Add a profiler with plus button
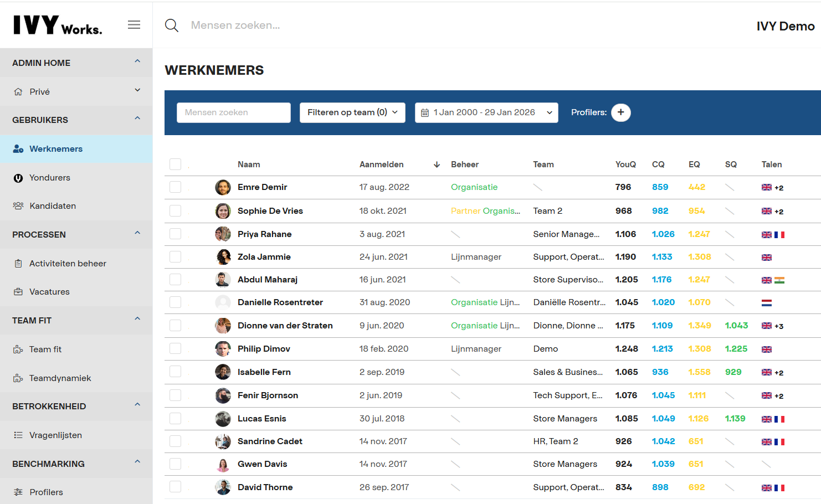Image resolution: width=821 pixels, height=504 pixels. click(620, 112)
